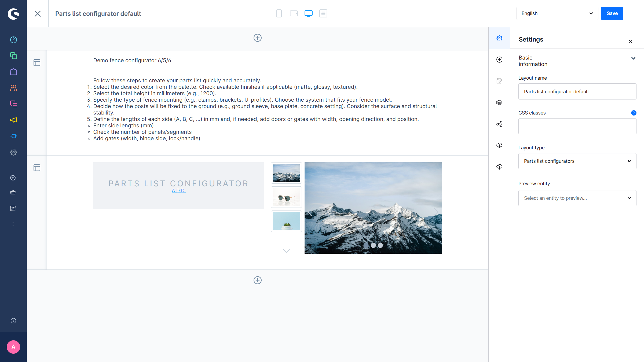Screen dimensions: 644x362
Task: Open the add blocks plus tab
Action: 499,60
